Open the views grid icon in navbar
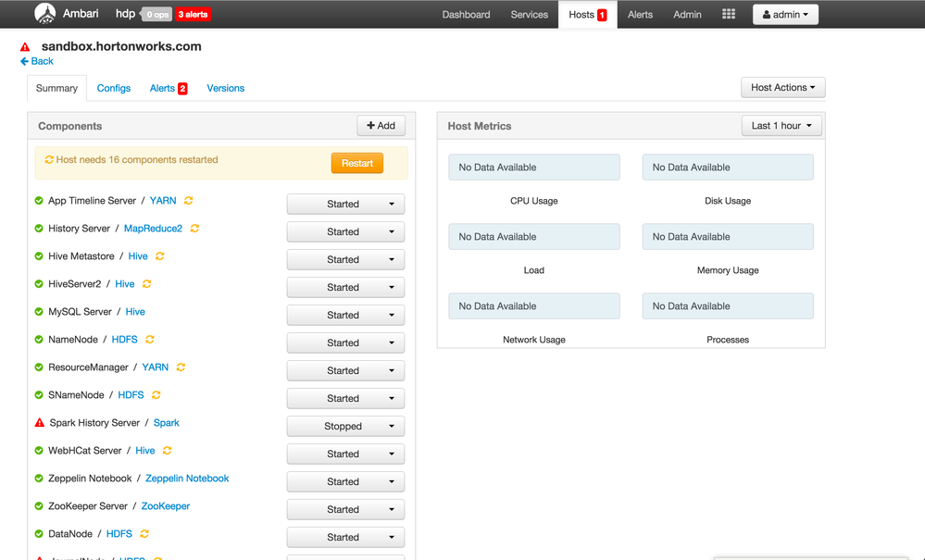The image size is (925, 560). click(x=729, y=14)
